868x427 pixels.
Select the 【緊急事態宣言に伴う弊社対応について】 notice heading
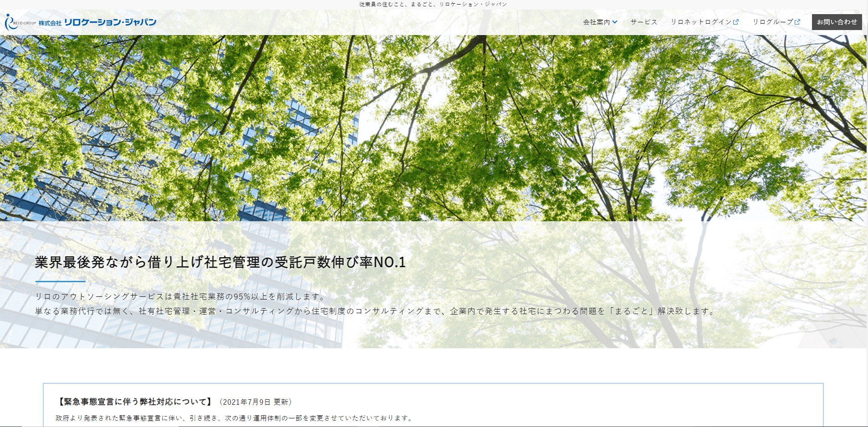point(135,402)
